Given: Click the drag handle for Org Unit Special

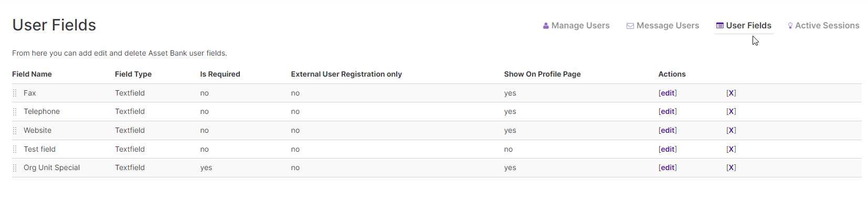Looking at the screenshot, I should point(15,168).
